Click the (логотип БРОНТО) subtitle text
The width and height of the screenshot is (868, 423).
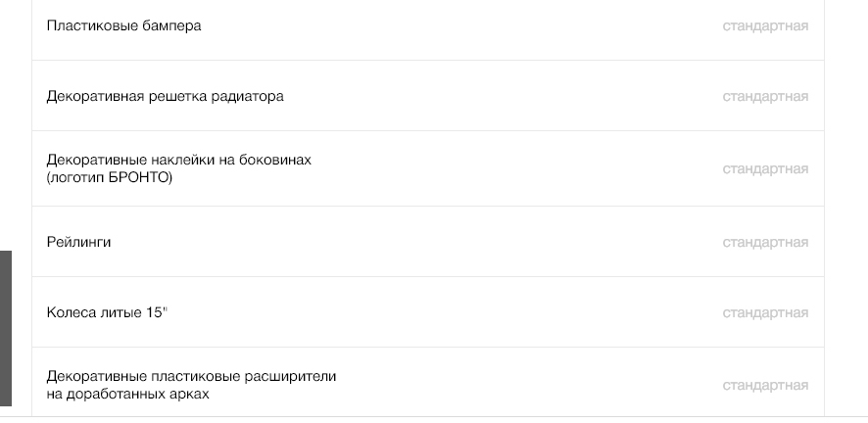pos(110,177)
